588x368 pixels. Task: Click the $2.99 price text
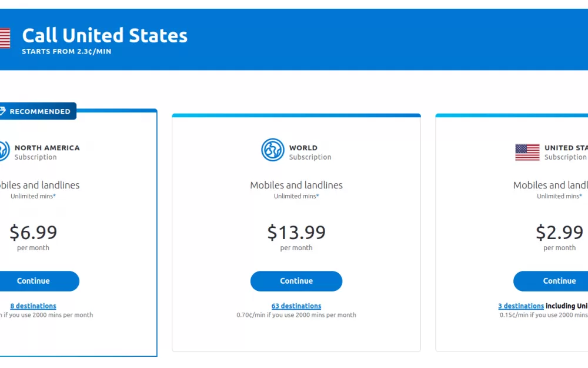click(x=560, y=232)
